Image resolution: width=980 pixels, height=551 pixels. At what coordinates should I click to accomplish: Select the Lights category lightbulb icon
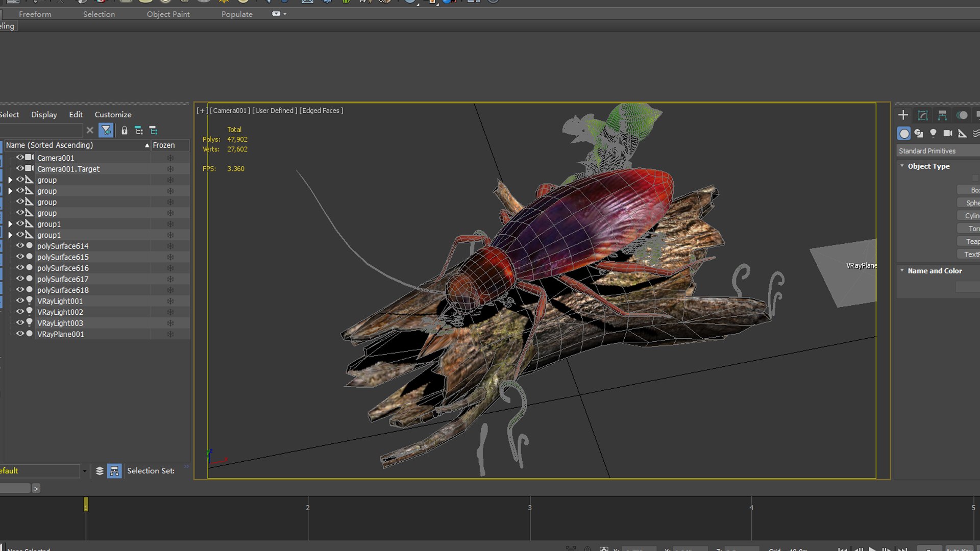933,133
